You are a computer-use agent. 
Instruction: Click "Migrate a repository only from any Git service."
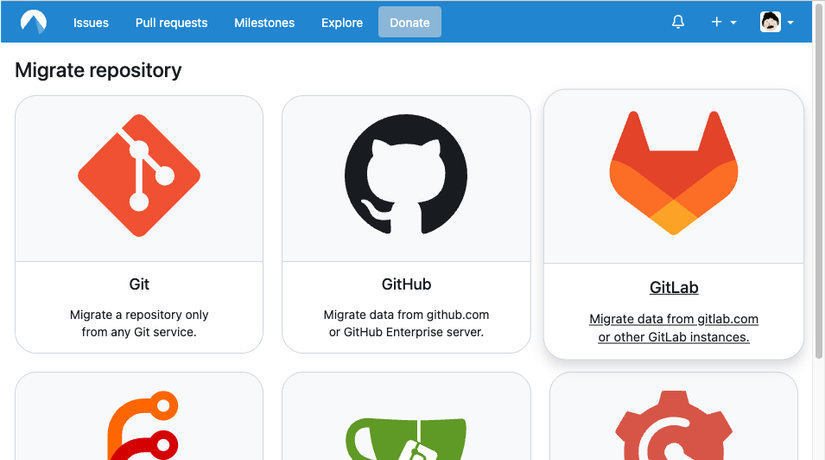point(139,323)
